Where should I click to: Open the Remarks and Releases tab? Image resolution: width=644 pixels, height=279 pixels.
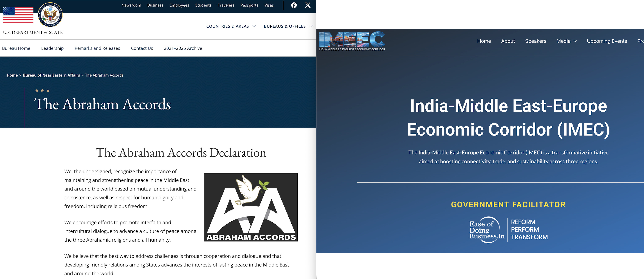97,48
